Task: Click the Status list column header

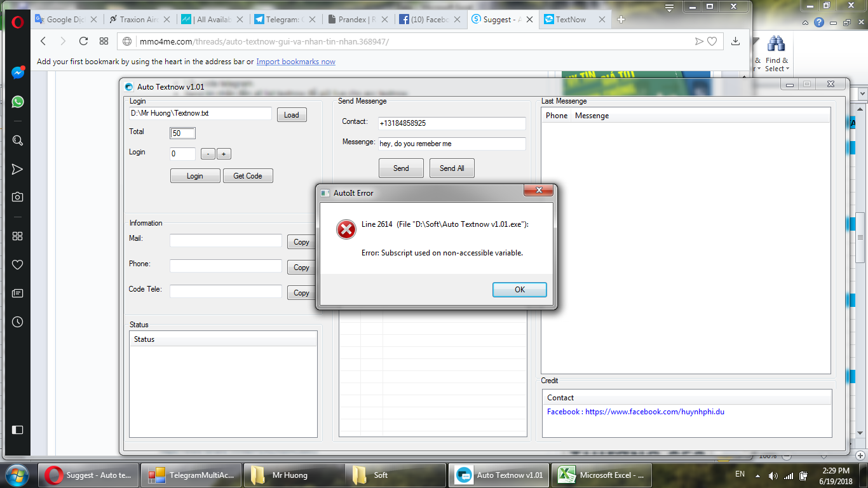Action: coord(223,339)
